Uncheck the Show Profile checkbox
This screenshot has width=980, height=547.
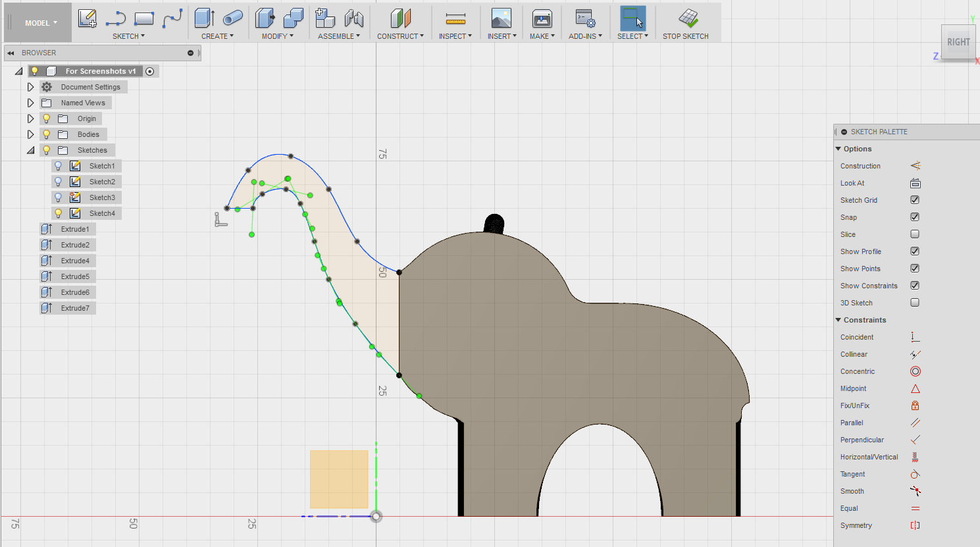[x=915, y=251]
